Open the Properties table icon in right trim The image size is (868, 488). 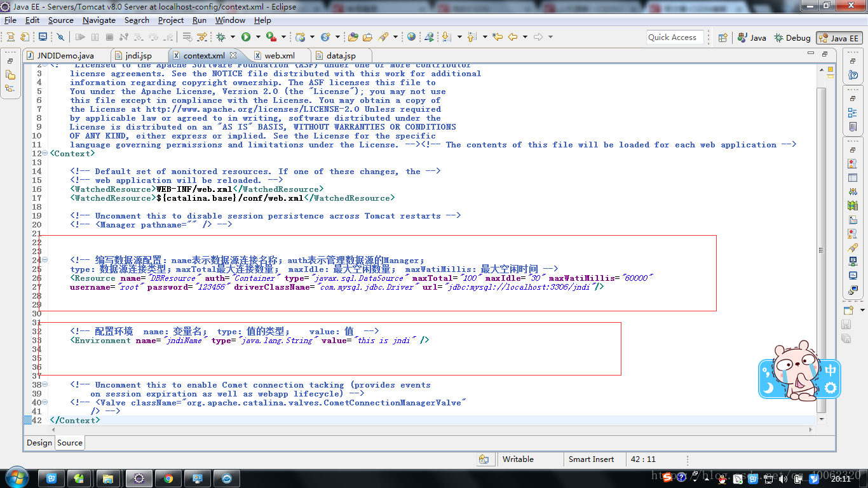point(853,177)
